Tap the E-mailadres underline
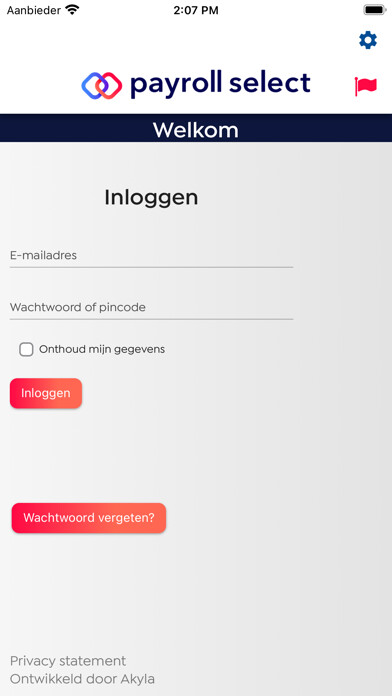 click(151, 267)
